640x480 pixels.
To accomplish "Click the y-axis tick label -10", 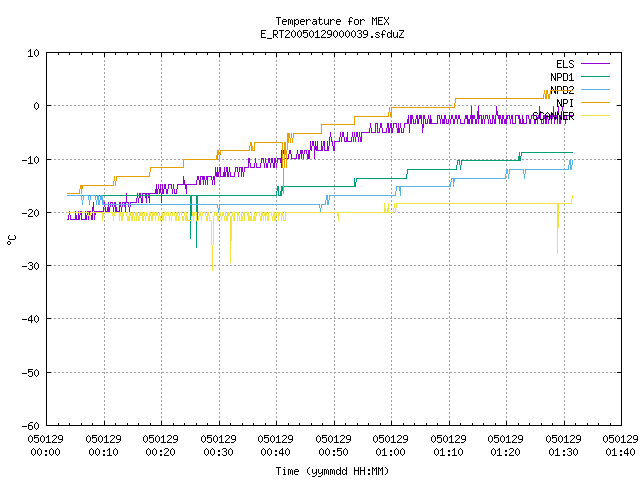I will tap(31, 160).
